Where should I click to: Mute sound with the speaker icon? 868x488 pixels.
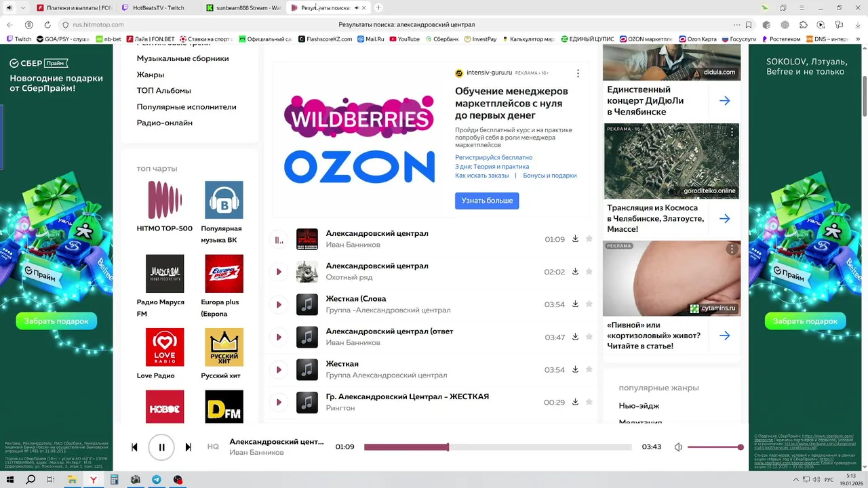678,447
